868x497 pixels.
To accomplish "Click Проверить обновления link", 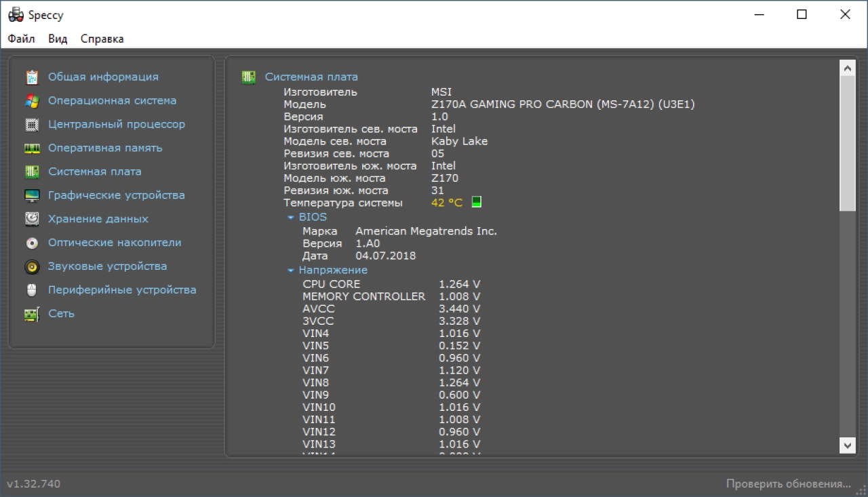I will [789, 483].
